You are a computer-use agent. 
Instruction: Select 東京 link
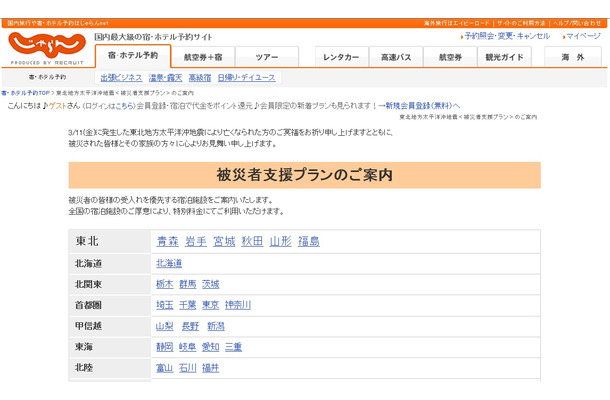click(210, 305)
